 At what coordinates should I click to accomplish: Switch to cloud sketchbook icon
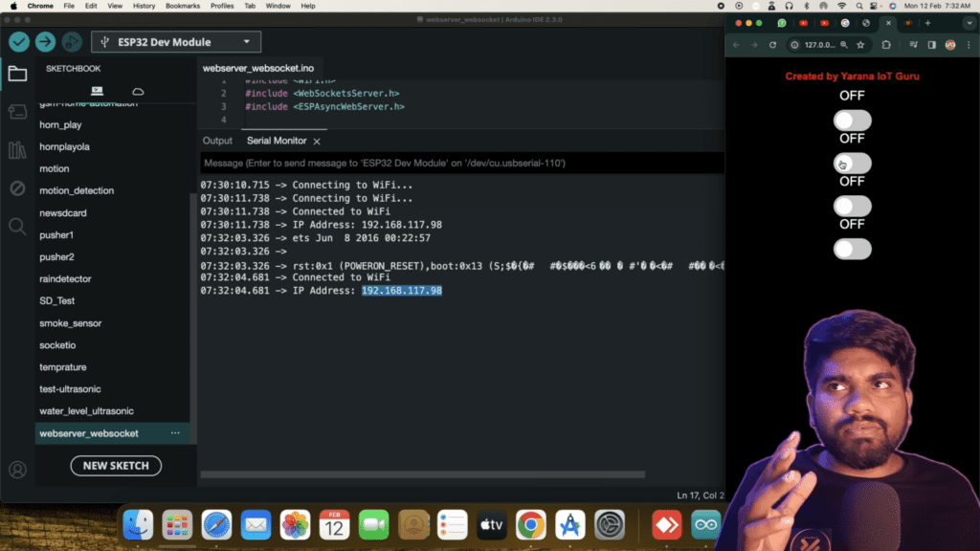(x=138, y=91)
